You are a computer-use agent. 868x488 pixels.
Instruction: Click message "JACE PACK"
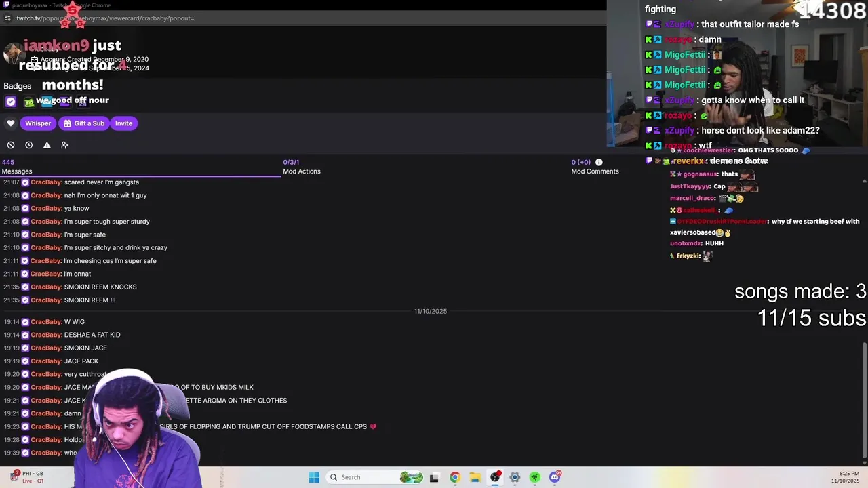(x=81, y=361)
